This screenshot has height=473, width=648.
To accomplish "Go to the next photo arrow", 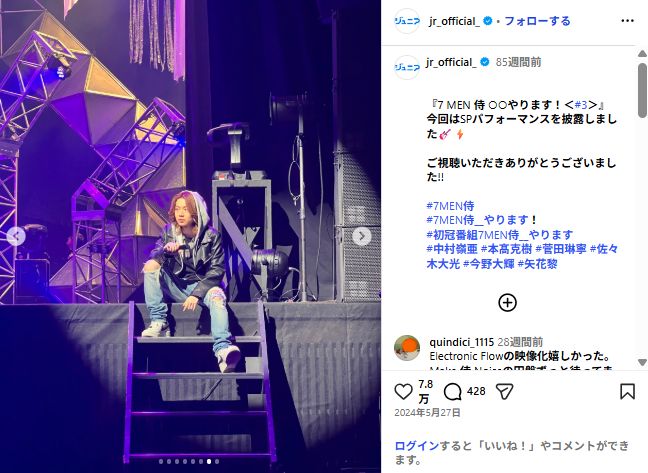I will pyautogui.click(x=362, y=236).
